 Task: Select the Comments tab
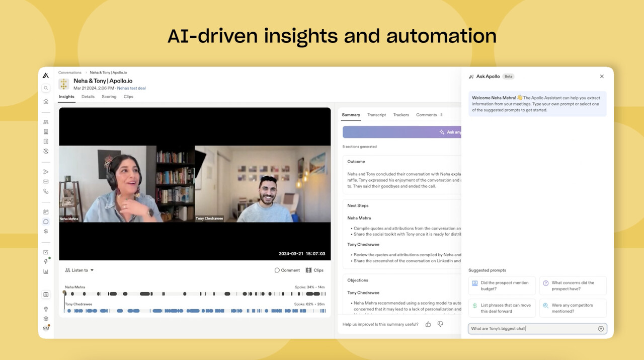tap(429, 115)
